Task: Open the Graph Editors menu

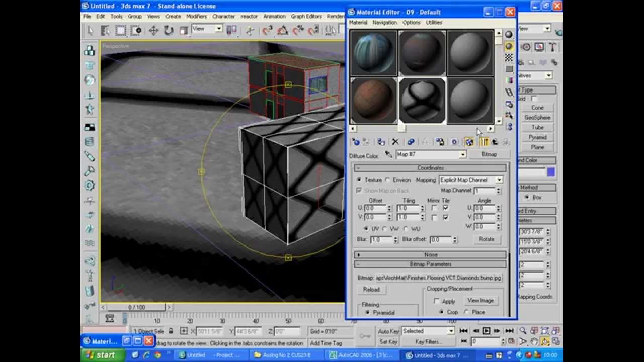Action: click(x=306, y=16)
